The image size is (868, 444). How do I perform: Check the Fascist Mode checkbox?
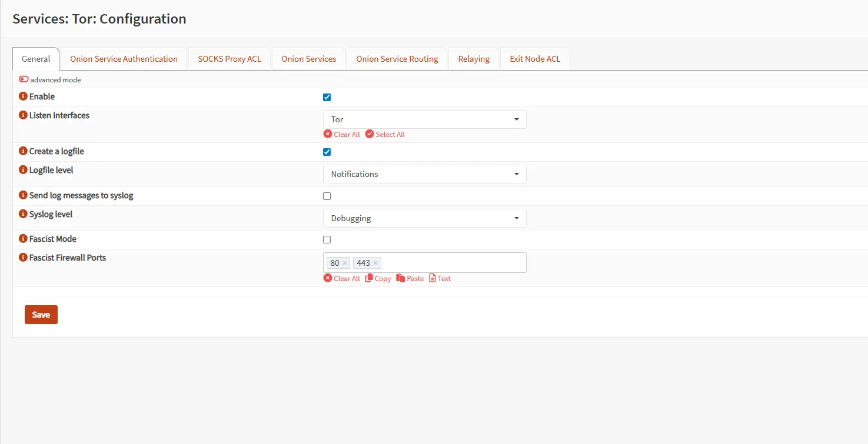click(327, 239)
